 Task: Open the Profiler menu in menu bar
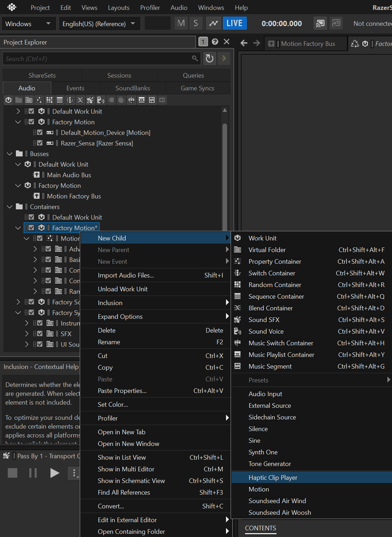pos(150,7)
